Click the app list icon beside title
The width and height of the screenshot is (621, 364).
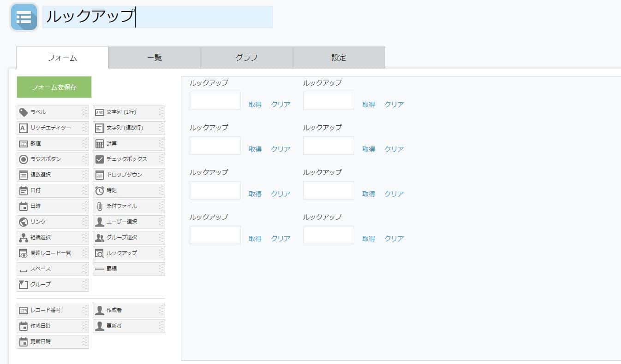(x=24, y=18)
